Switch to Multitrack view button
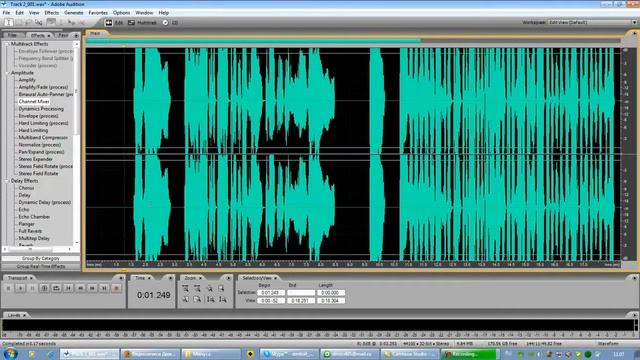 [142, 23]
